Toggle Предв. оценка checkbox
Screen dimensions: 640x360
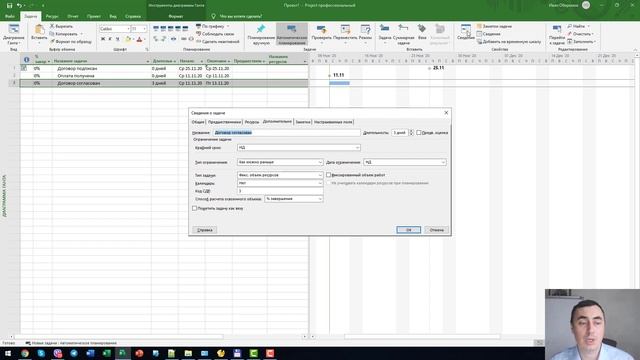point(419,133)
